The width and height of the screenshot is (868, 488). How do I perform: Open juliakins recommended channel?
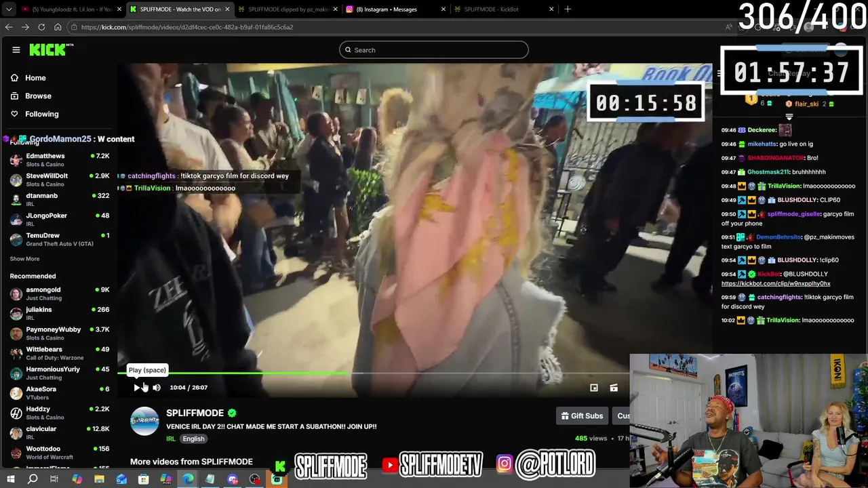tap(60, 313)
